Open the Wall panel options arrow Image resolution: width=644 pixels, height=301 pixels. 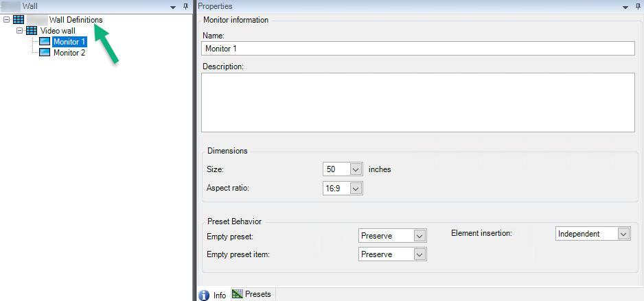(174, 7)
